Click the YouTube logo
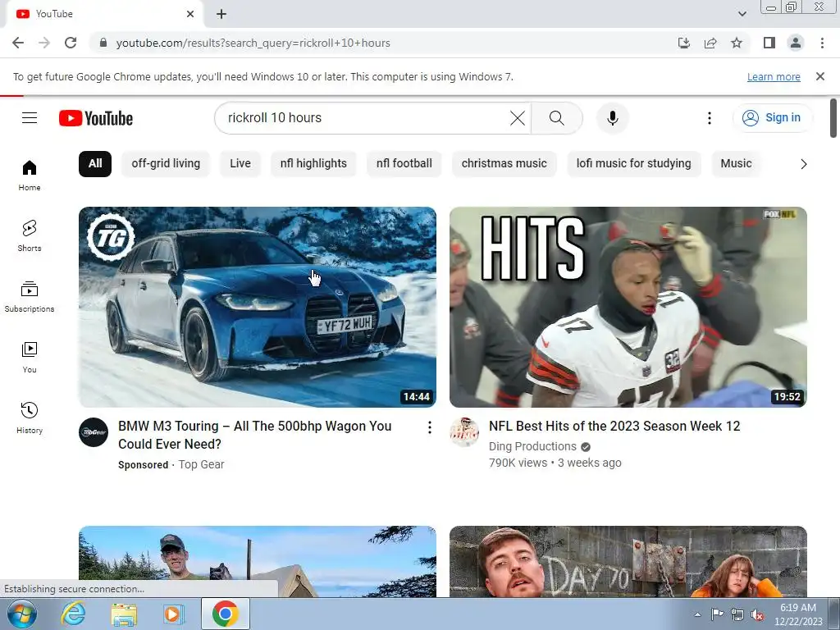This screenshot has height=630, width=840. coord(96,118)
